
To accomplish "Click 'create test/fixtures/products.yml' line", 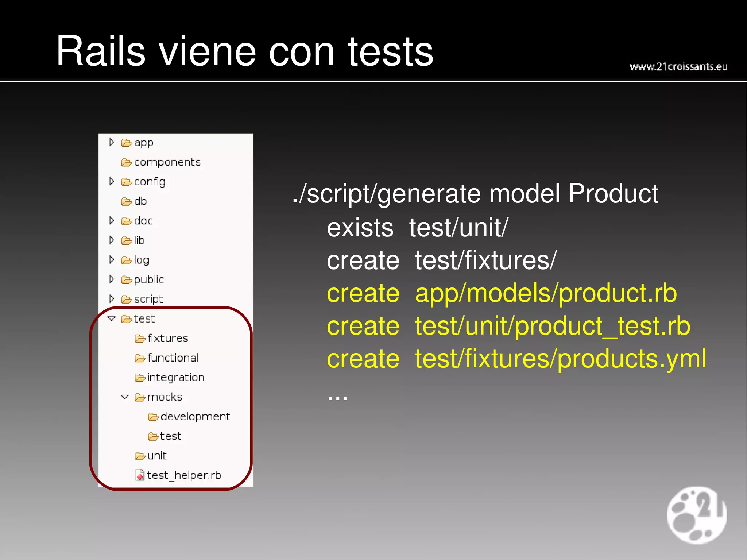I will [x=516, y=359].
